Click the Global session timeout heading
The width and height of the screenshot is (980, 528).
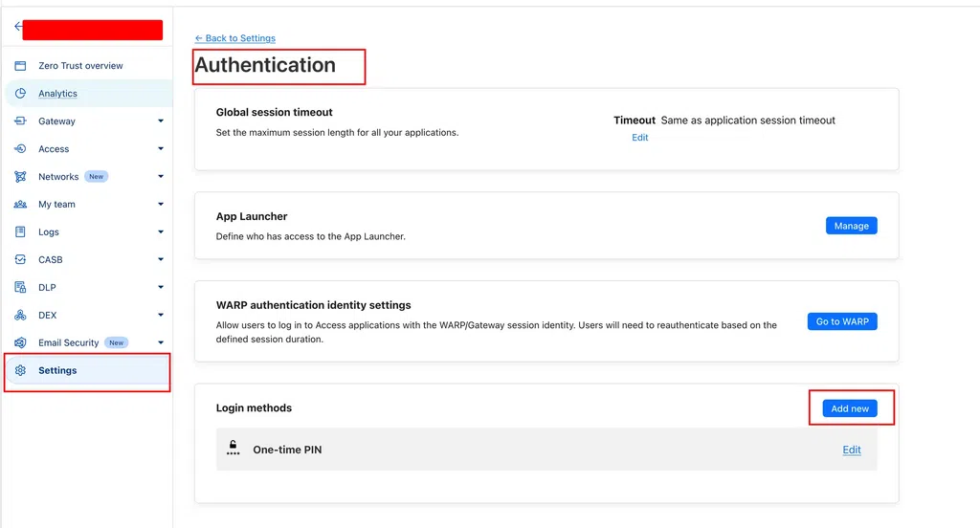[275, 113]
